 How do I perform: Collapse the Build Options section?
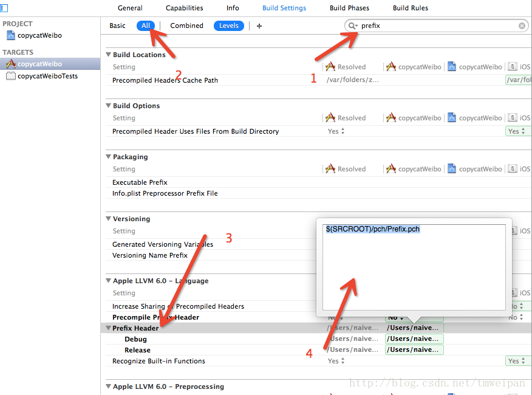108,105
